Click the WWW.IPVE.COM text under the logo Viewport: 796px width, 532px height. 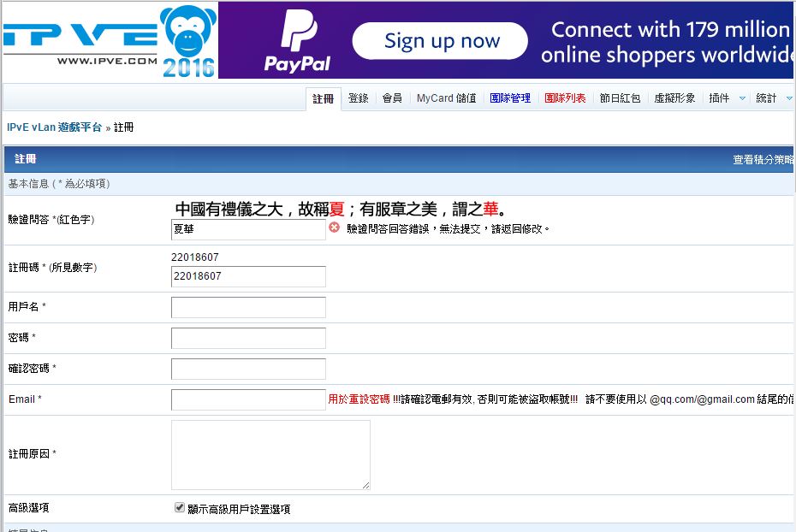107,61
